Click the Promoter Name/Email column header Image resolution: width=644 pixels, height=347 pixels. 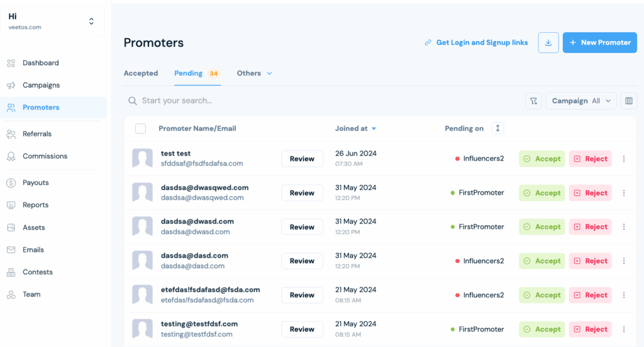[197, 128]
